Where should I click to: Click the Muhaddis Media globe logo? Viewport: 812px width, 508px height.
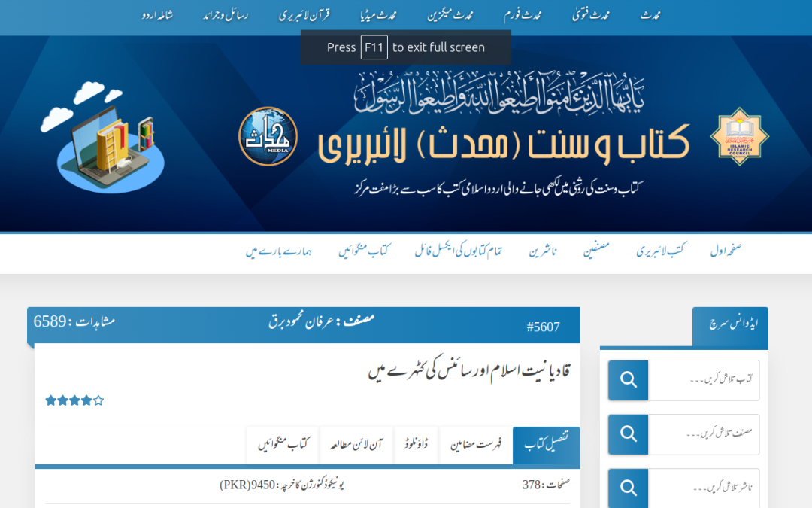[x=268, y=136]
